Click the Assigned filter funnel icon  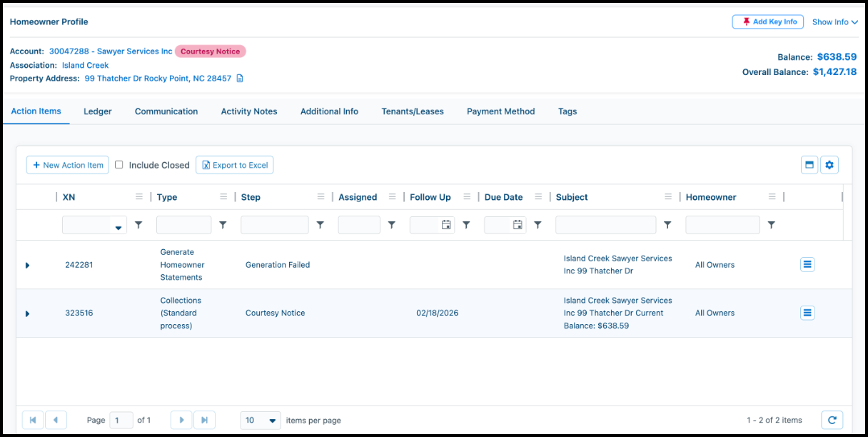coord(392,225)
